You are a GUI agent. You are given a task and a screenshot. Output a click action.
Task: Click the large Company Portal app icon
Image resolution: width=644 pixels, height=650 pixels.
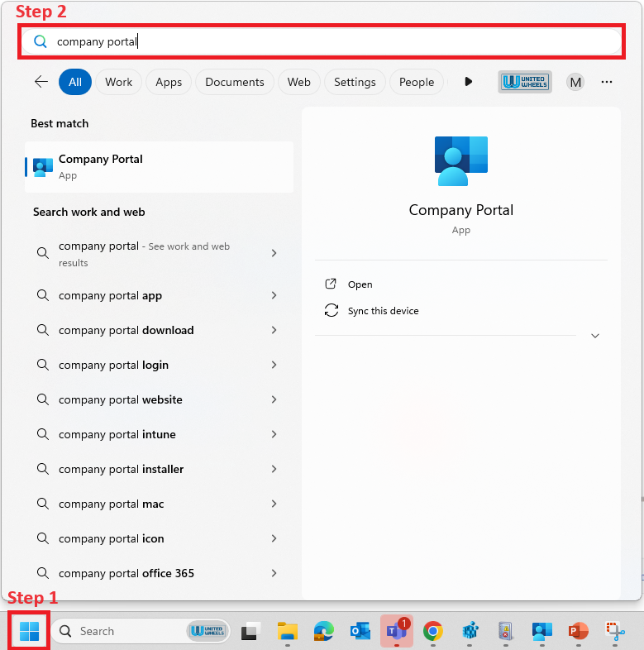pos(460,160)
